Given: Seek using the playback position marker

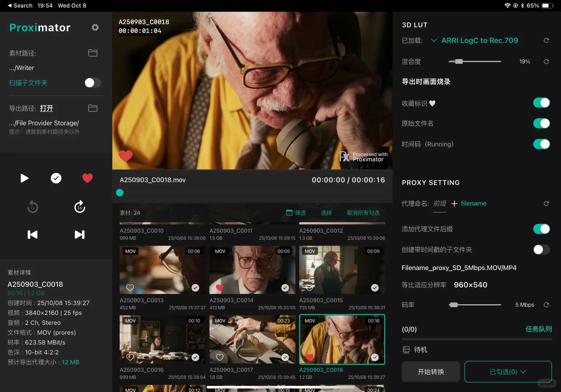Looking at the screenshot, I should coord(120,193).
